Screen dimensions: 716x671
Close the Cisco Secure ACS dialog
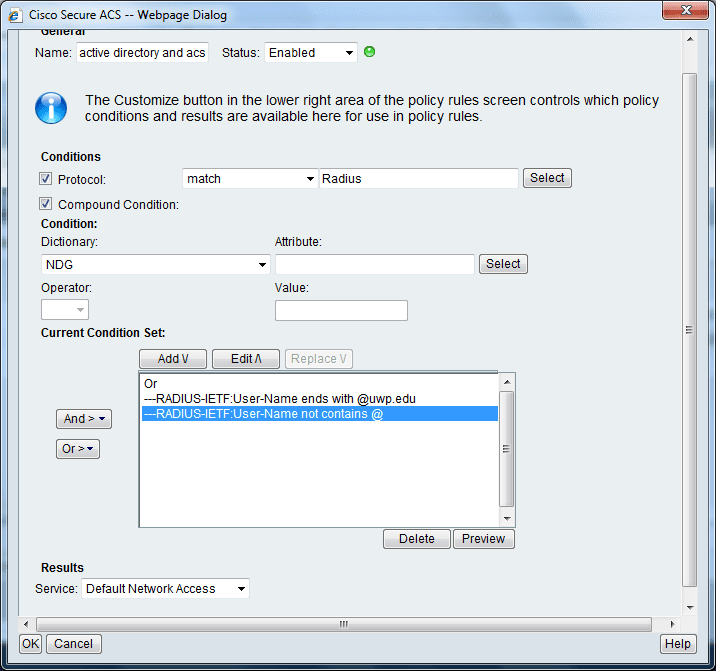(686, 10)
